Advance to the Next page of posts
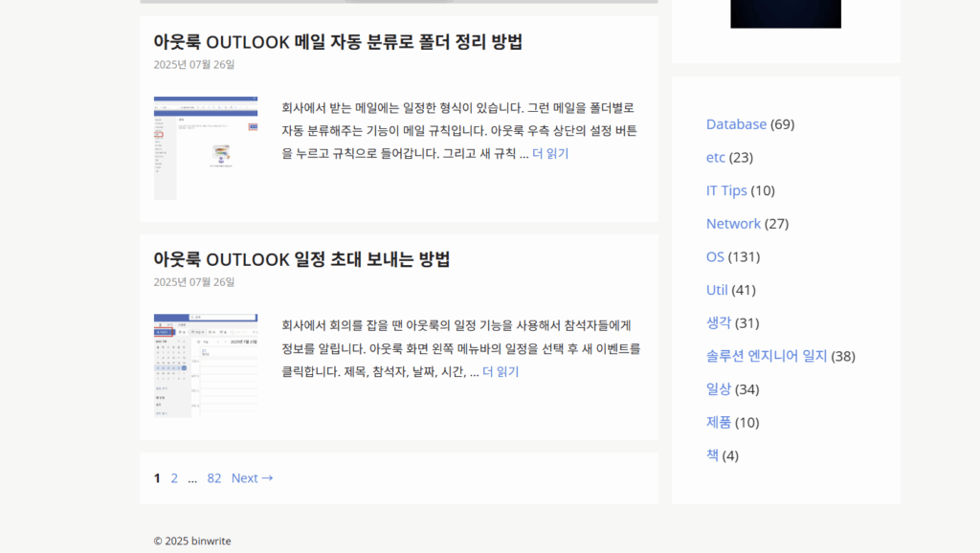This screenshot has width=980, height=553. 251,477
